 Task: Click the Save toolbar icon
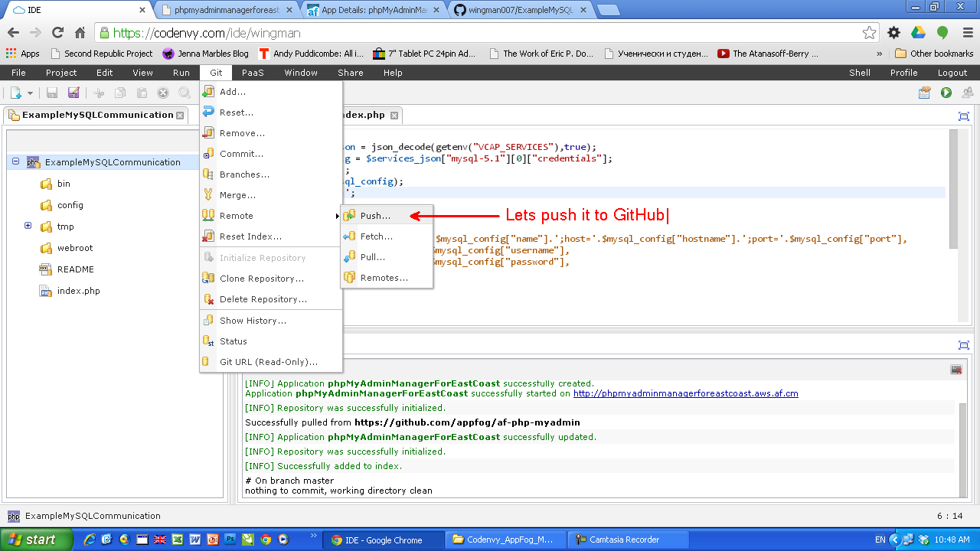[x=52, y=93]
